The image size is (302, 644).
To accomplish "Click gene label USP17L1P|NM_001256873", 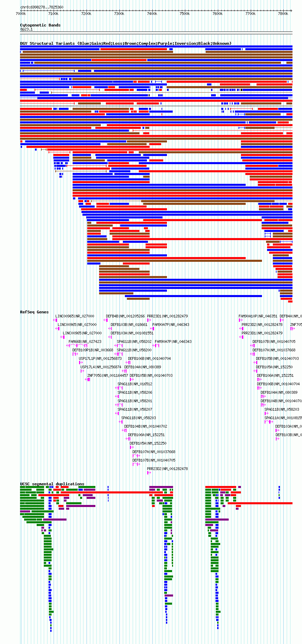I will tap(100, 358).
